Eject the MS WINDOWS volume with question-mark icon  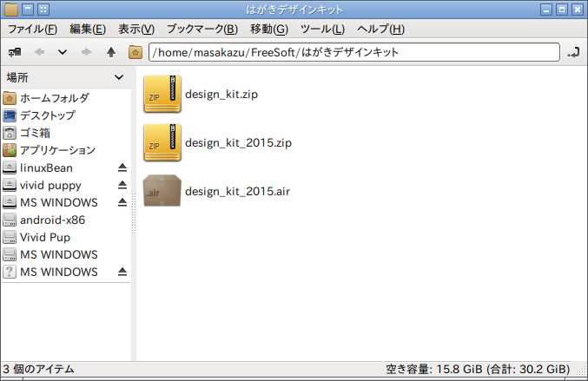122,272
